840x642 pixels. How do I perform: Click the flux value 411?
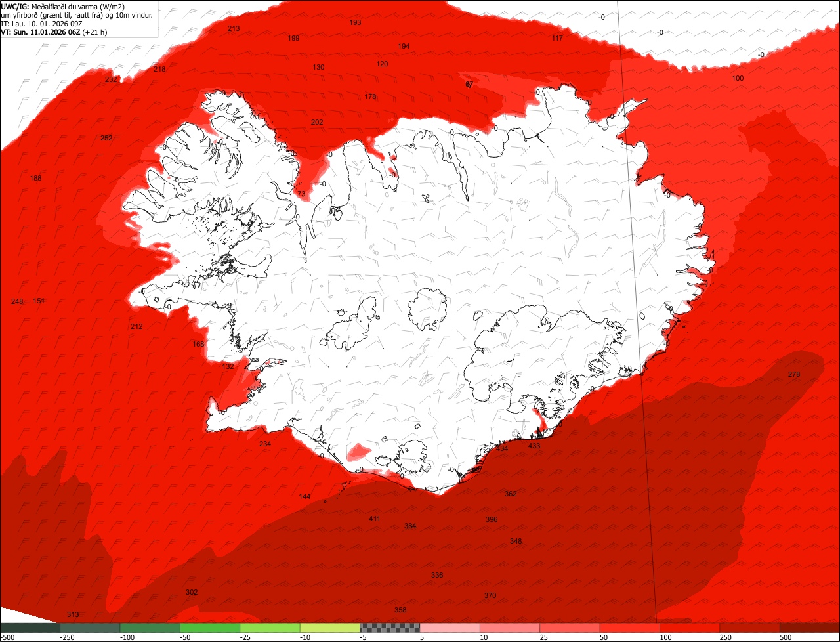(374, 519)
